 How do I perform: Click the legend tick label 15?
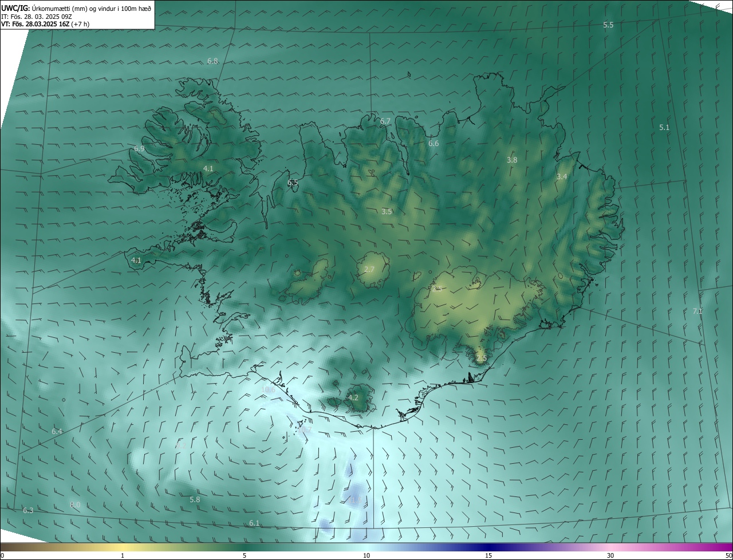pyautogui.click(x=488, y=555)
